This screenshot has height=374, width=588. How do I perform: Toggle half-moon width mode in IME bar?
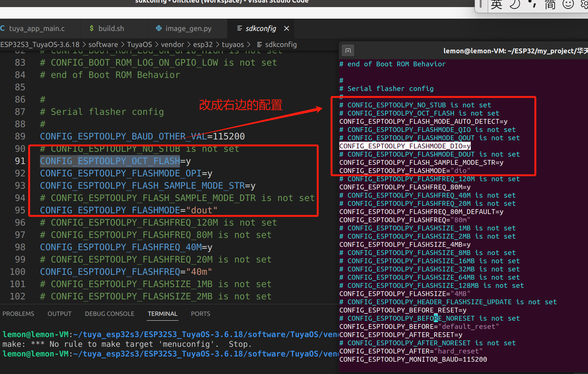pyautogui.click(x=514, y=4)
